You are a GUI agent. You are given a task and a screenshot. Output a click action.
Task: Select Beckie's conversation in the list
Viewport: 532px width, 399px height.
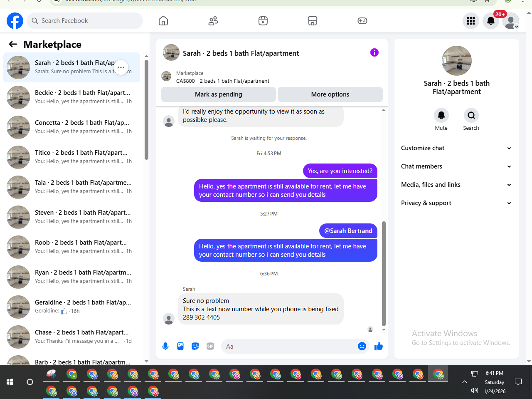point(71,97)
